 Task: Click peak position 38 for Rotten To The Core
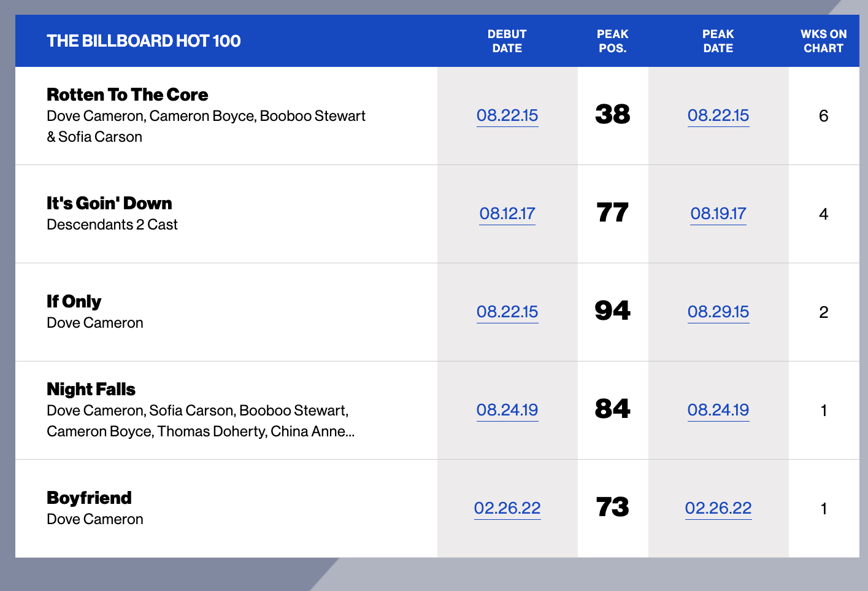pos(613,115)
